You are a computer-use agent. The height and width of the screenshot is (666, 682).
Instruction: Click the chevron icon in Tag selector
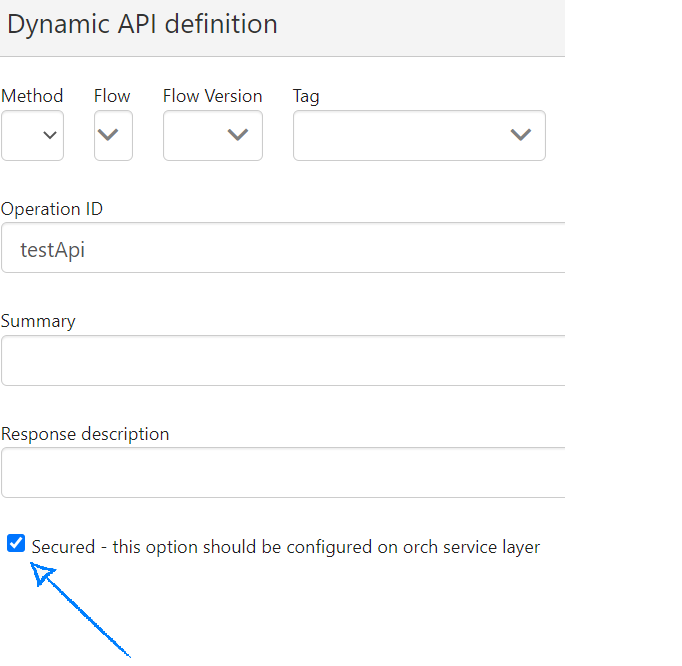[x=520, y=136]
